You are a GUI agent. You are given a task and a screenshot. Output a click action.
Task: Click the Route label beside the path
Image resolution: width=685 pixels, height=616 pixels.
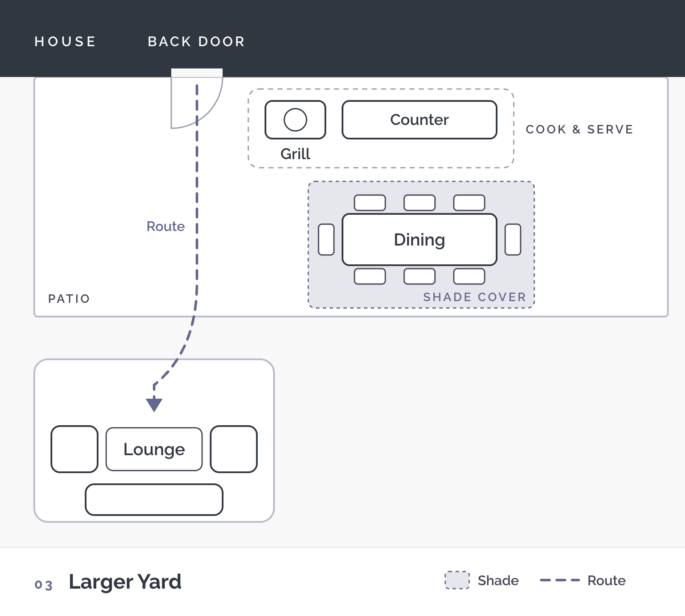pyautogui.click(x=166, y=226)
